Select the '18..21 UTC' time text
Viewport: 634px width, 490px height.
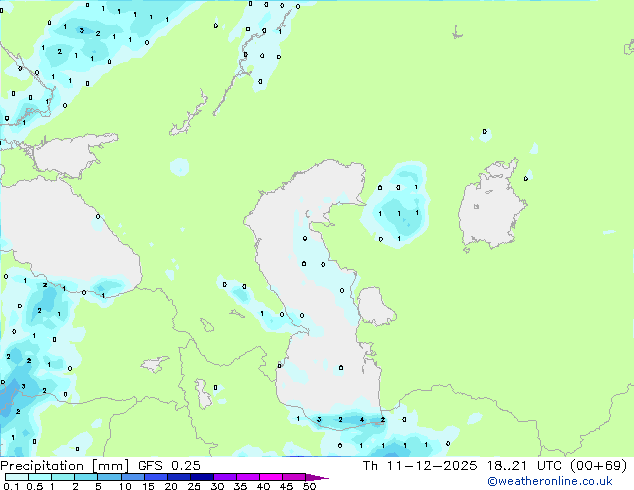(524, 466)
